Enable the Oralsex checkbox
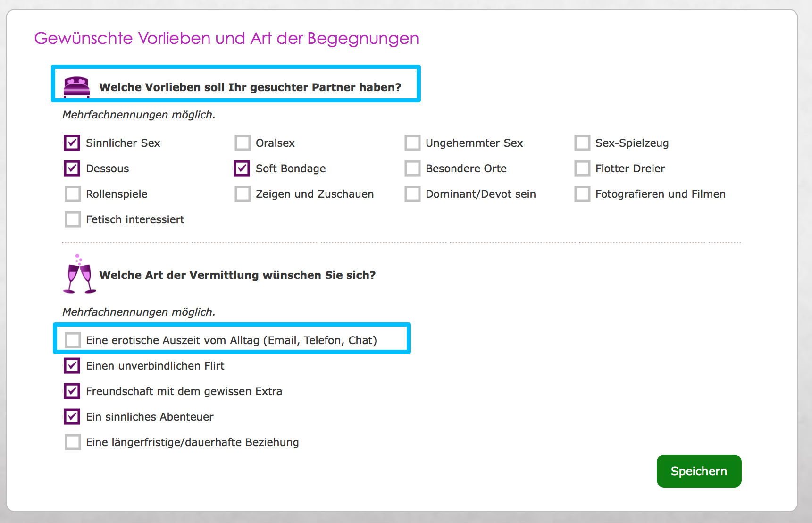812x523 pixels. tap(243, 143)
